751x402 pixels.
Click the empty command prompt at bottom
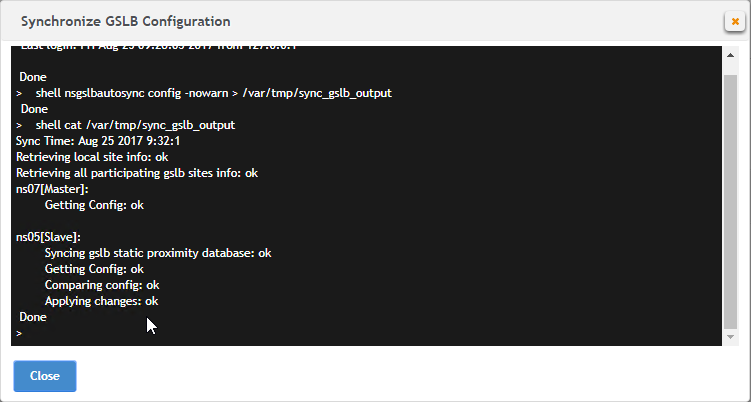click(x=19, y=333)
